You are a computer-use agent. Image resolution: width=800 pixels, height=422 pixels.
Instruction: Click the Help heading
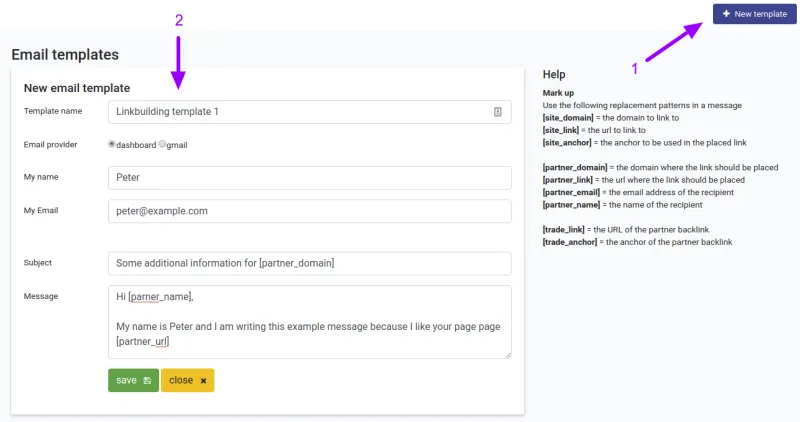[x=554, y=75]
